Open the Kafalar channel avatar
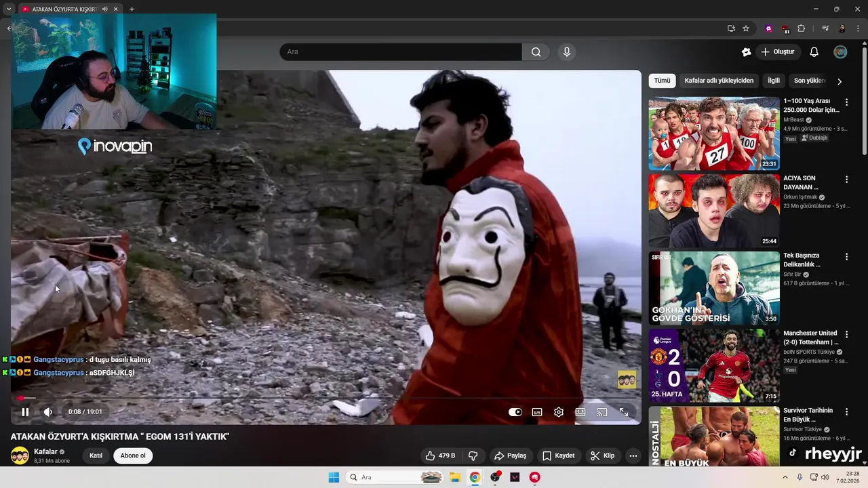 [x=20, y=455]
